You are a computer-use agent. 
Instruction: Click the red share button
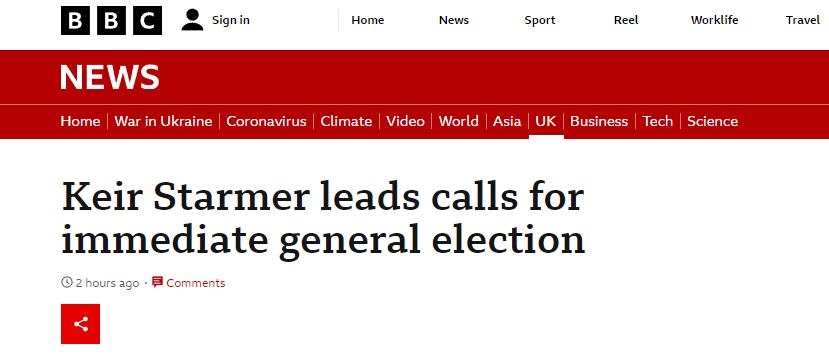tap(80, 324)
